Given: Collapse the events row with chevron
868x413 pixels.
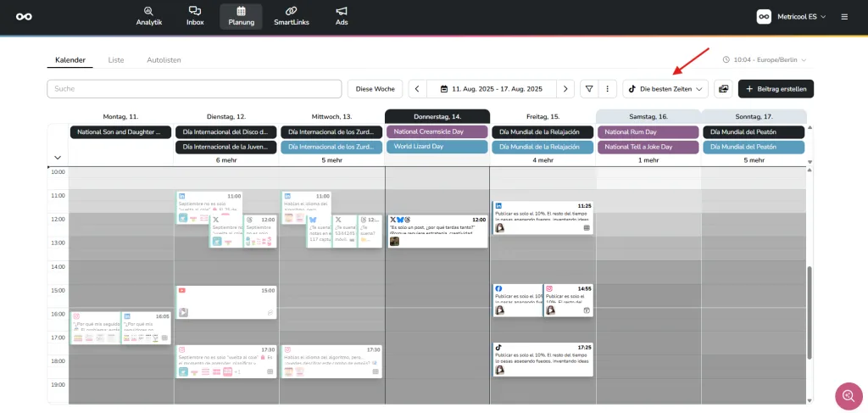Looking at the screenshot, I should [58, 157].
